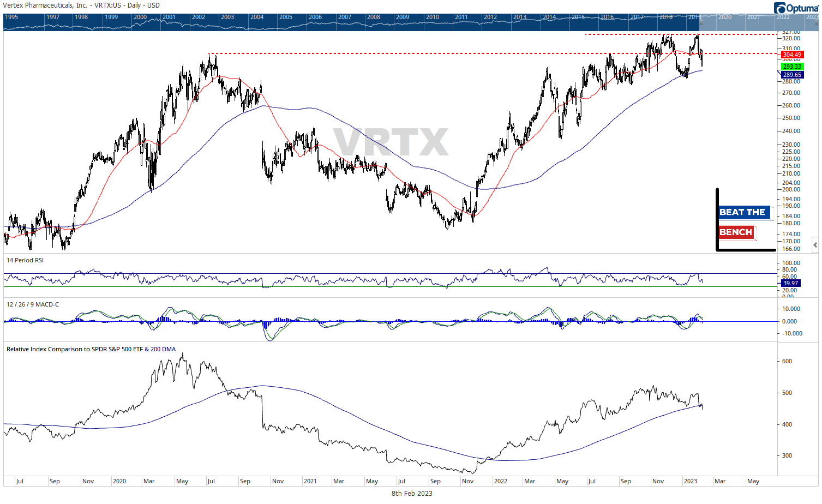
Task: Click the green 293.33 price tag
Action: coord(792,67)
